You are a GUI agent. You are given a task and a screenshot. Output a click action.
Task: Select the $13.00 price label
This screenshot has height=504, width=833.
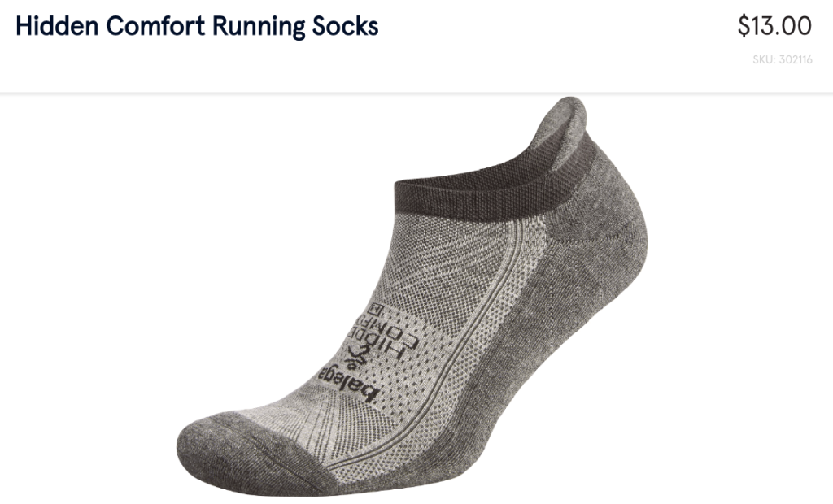[x=774, y=26]
